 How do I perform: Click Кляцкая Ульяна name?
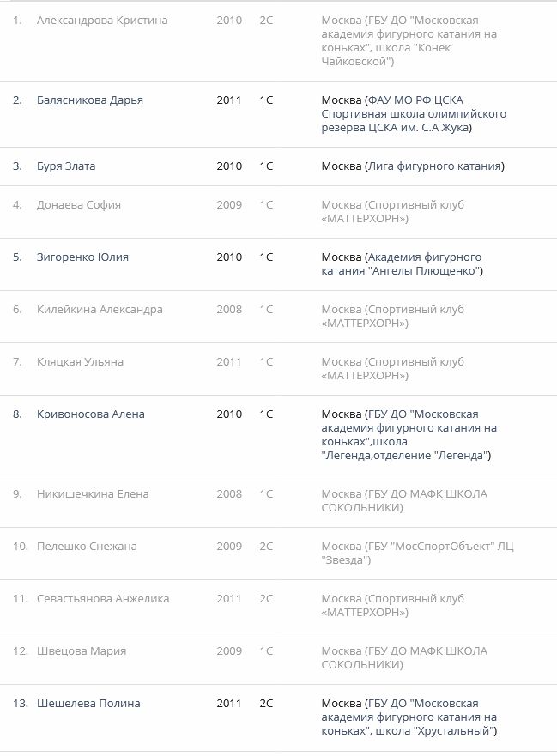click(x=80, y=362)
